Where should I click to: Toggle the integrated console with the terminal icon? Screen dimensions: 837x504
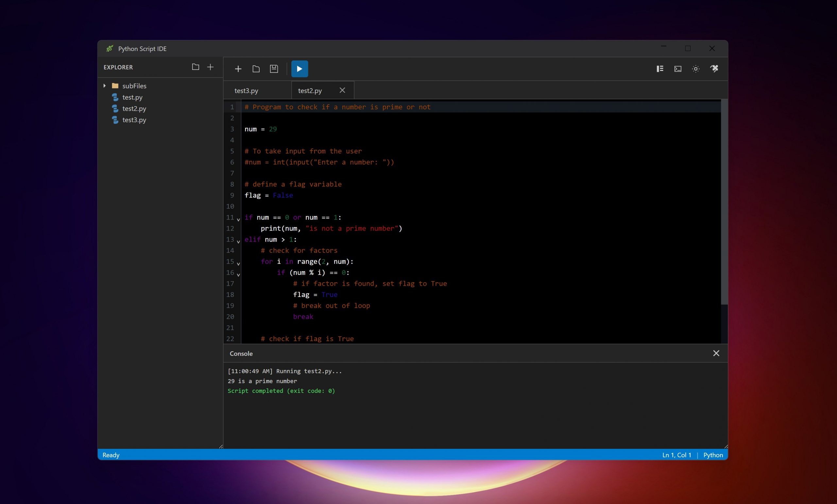pos(677,69)
